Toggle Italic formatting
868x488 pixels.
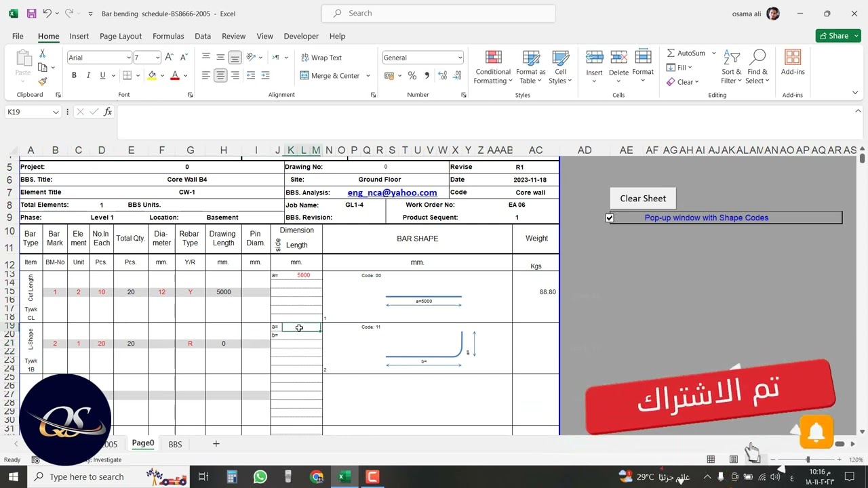point(88,75)
